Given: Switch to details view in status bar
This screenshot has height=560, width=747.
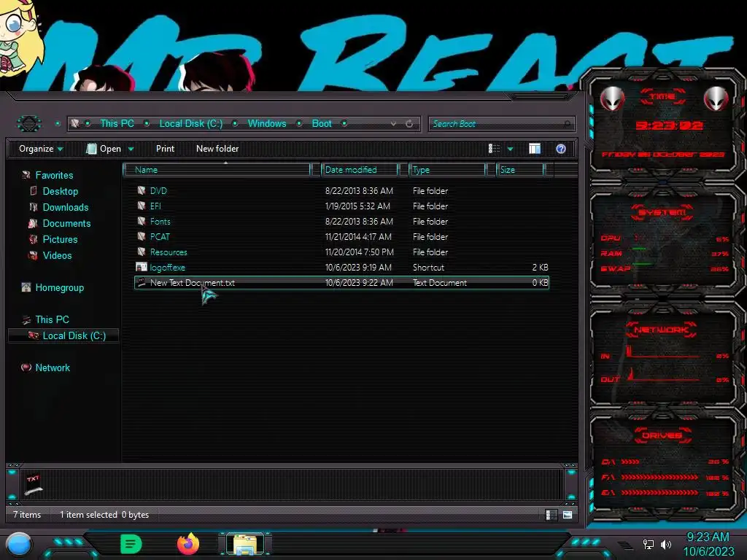Looking at the screenshot, I should click(x=551, y=515).
